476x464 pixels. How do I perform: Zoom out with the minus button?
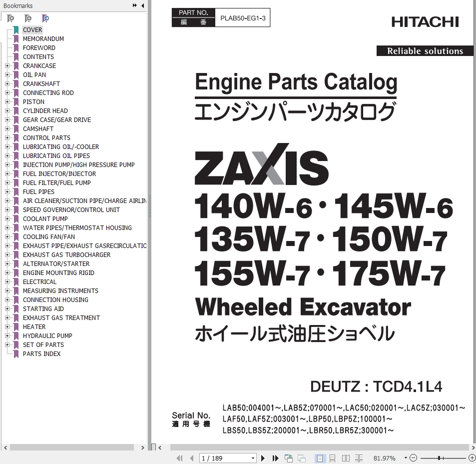tap(414, 457)
